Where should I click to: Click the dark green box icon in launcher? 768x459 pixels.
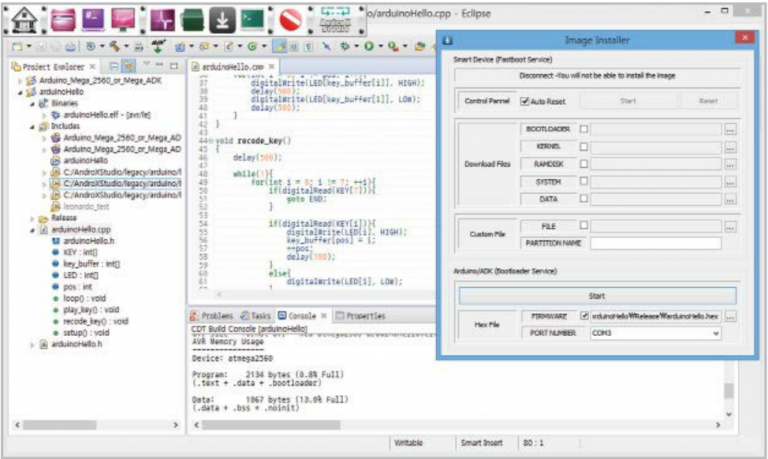(192, 20)
